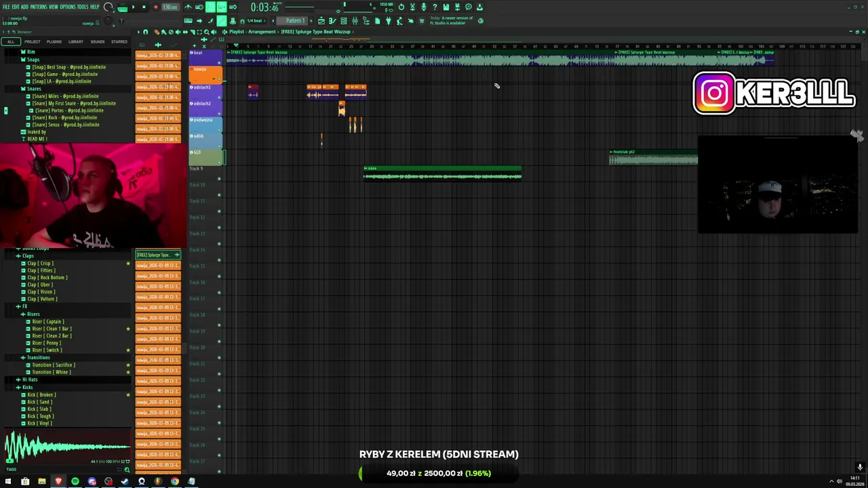Click the browser search magnifier icon

127,469
